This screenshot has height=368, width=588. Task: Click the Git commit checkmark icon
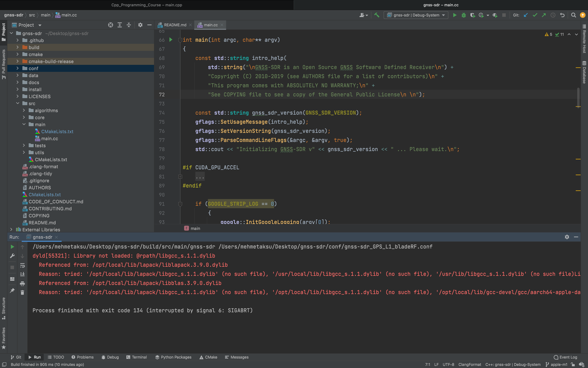point(535,15)
